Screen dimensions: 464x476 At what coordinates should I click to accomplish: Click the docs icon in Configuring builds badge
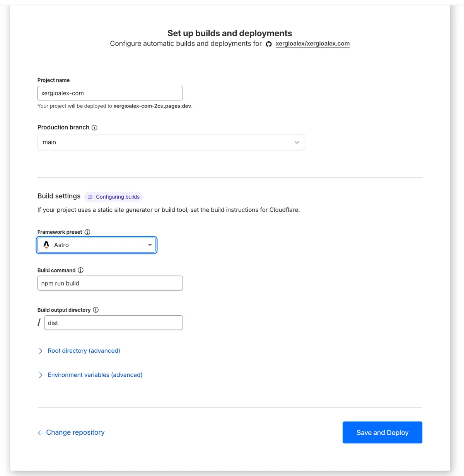pyautogui.click(x=90, y=197)
